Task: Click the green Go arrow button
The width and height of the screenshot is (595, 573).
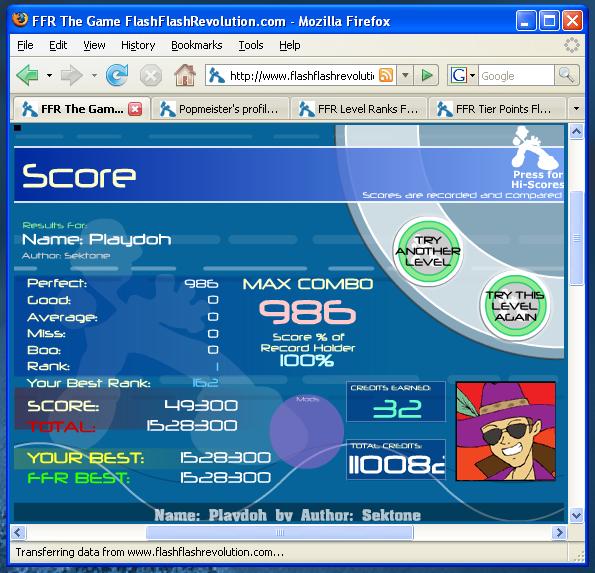Action: coord(427,75)
